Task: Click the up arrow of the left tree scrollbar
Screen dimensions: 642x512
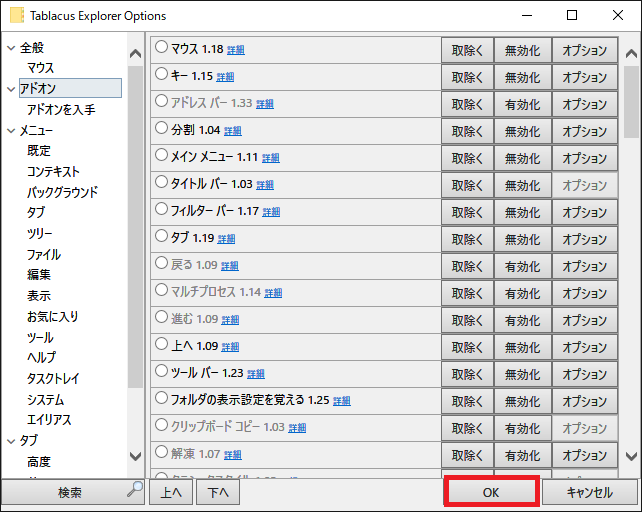Action: pos(136,54)
